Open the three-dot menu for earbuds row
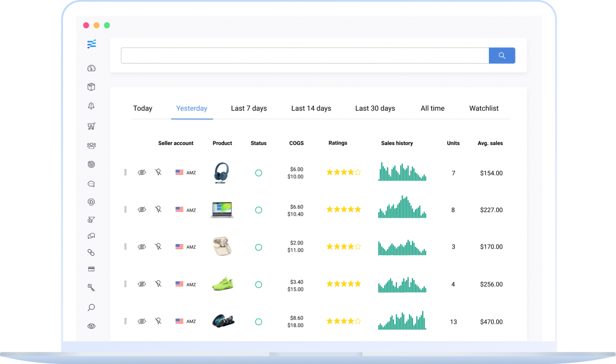The image size is (616, 364). [x=125, y=246]
